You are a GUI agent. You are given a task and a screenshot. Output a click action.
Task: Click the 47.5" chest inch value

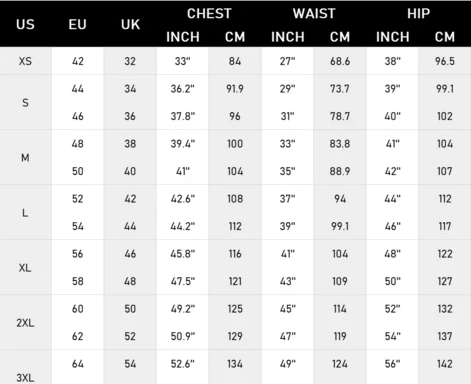(x=183, y=281)
